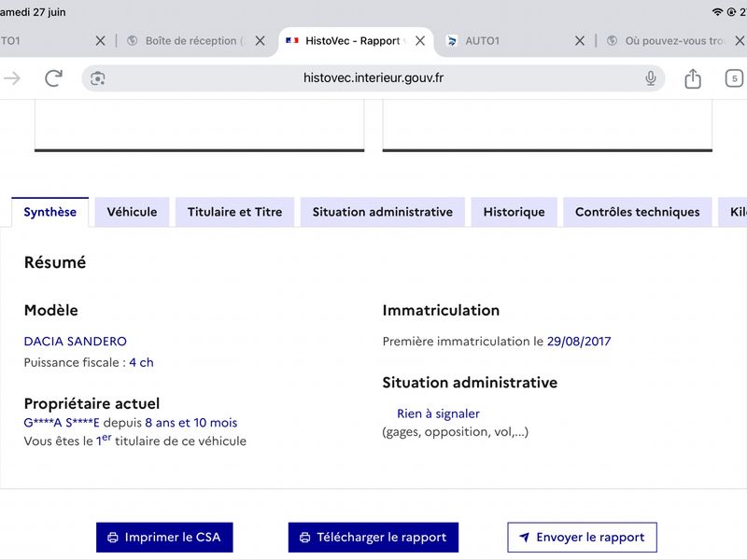Image resolution: width=747 pixels, height=560 pixels.
Task: Go to the Historique tab
Action: click(x=514, y=212)
